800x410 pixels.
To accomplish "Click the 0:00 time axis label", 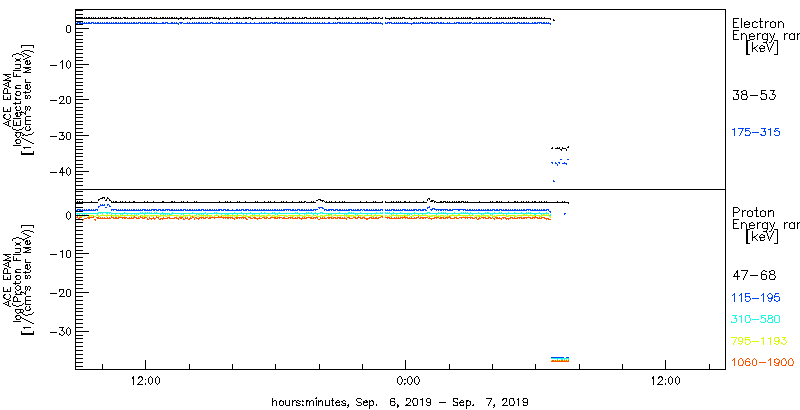I will click(x=408, y=381).
